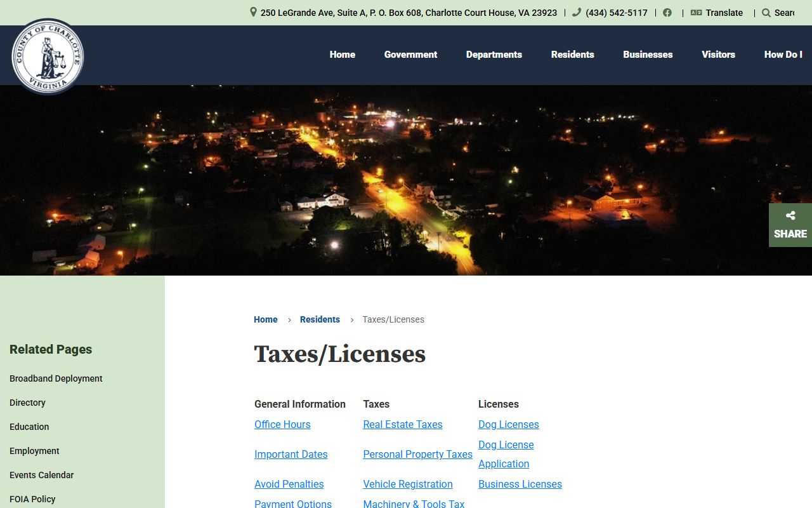The width and height of the screenshot is (812, 508).
Task: Open the Dog Licenses link
Action: pos(509,424)
